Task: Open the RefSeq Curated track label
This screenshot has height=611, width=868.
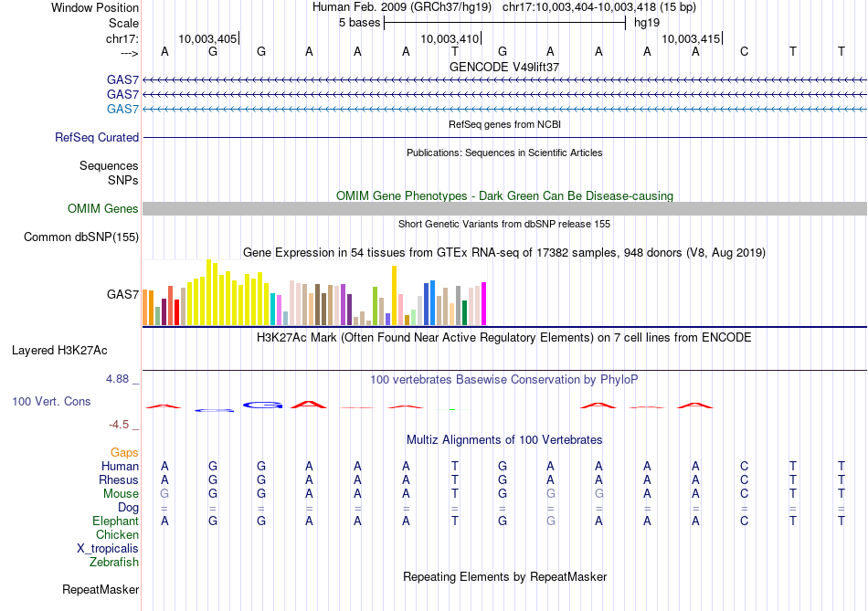Action: [97, 137]
